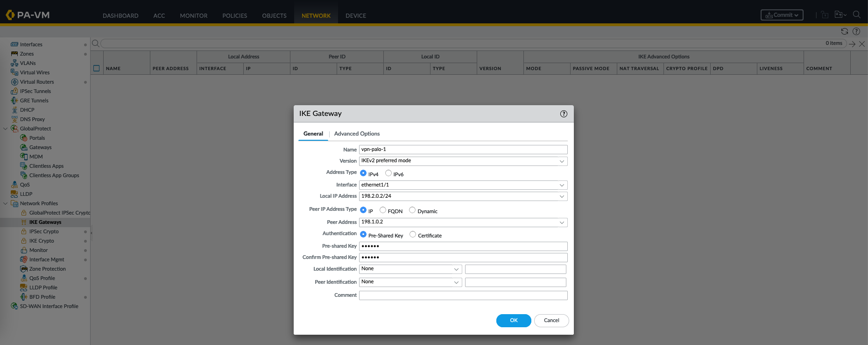Open the search magnifier in top bar

click(x=856, y=15)
